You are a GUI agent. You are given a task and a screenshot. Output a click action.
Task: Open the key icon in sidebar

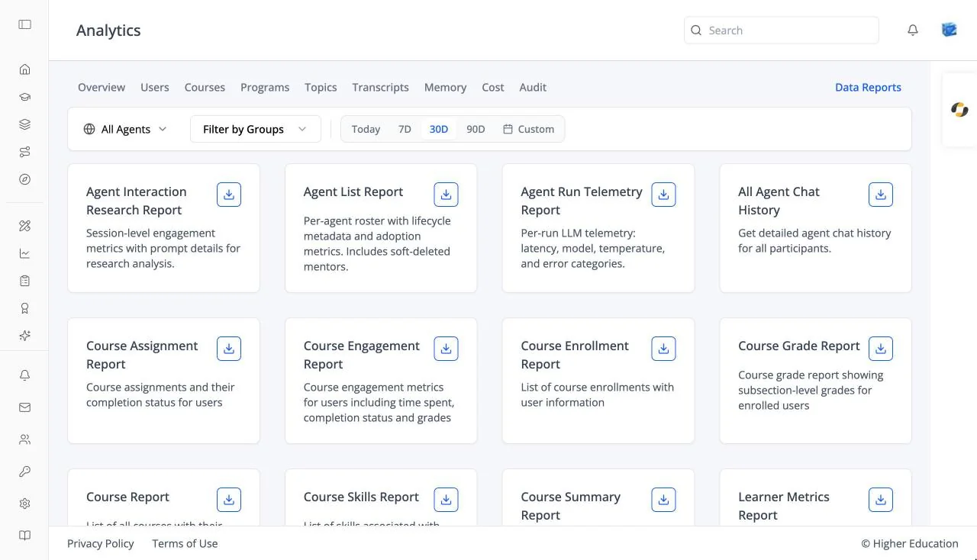[x=24, y=471]
